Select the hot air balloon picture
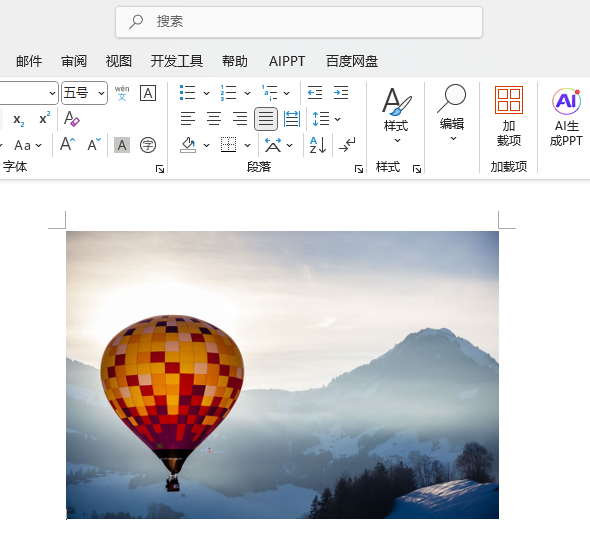Screen dimensions: 590x555 (283, 375)
